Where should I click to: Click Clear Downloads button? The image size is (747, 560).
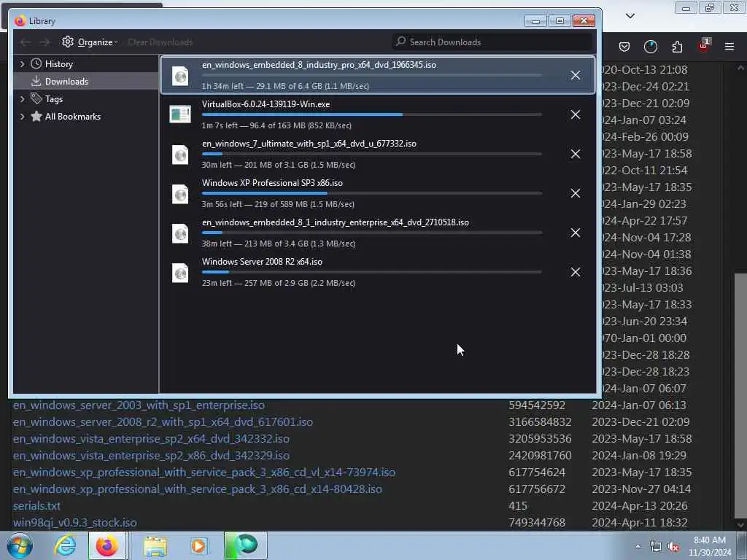coord(160,42)
